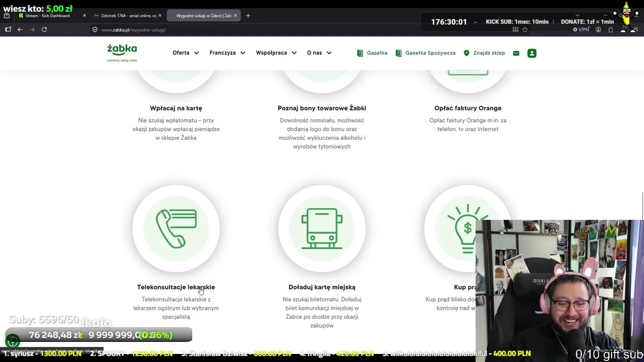Screen dimensions: 644x362
Task: Go back to the previous page
Action: click(20, 30)
